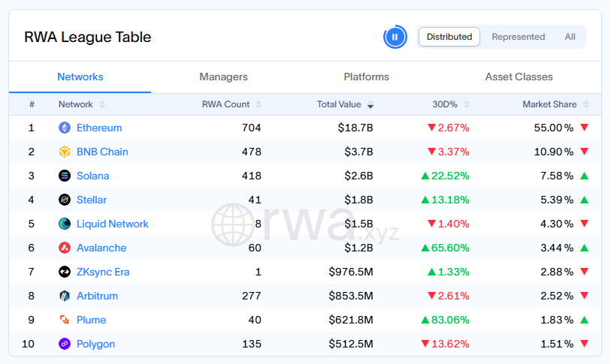The width and height of the screenshot is (611, 364).
Task: Open the Managers tab
Action: (x=223, y=77)
